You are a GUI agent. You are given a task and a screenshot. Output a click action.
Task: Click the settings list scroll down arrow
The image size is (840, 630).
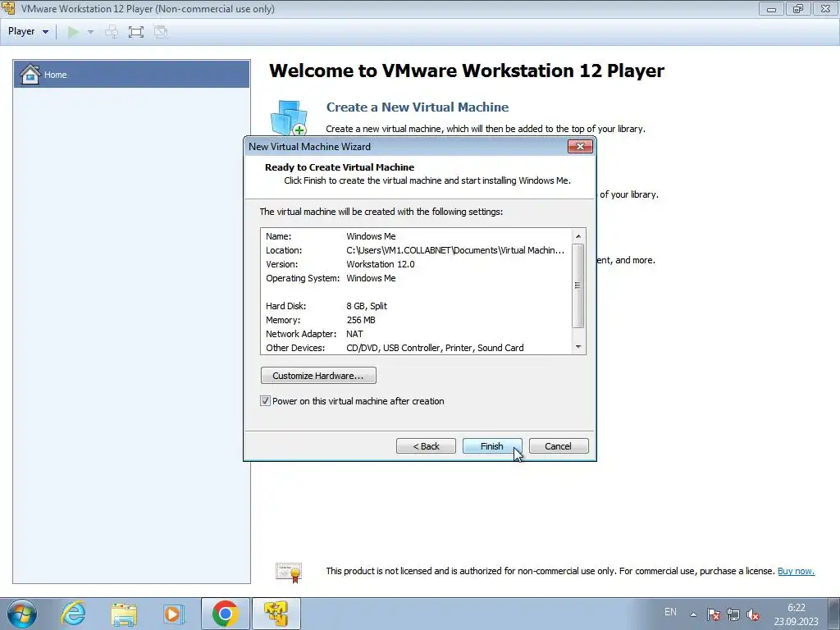[x=578, y=347]
